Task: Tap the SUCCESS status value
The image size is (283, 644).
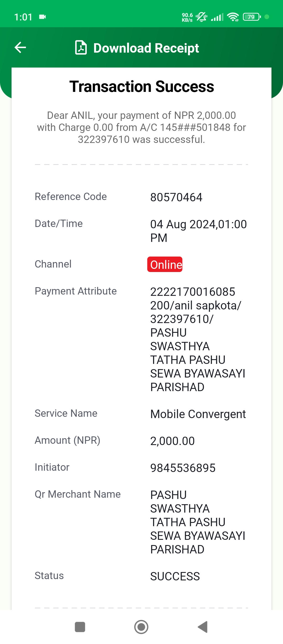Action: point(175,576)
